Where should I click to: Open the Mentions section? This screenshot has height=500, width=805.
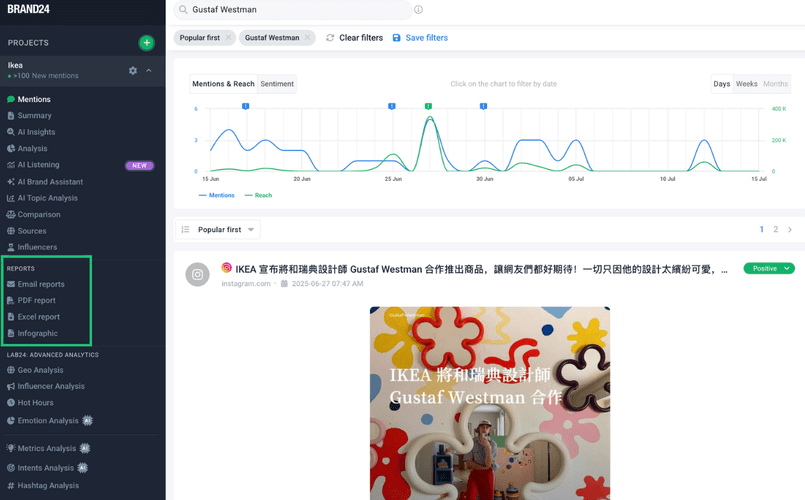34,99
